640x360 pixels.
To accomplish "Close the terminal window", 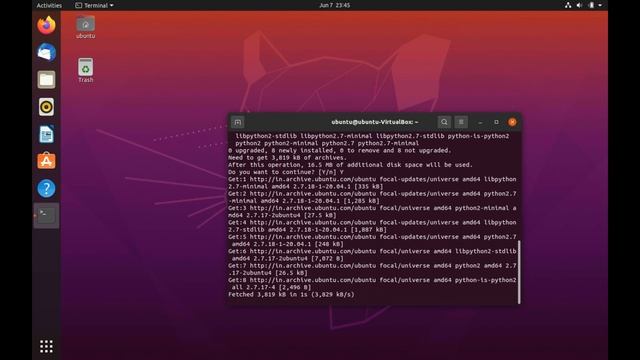I will click(x=512, y=122).
